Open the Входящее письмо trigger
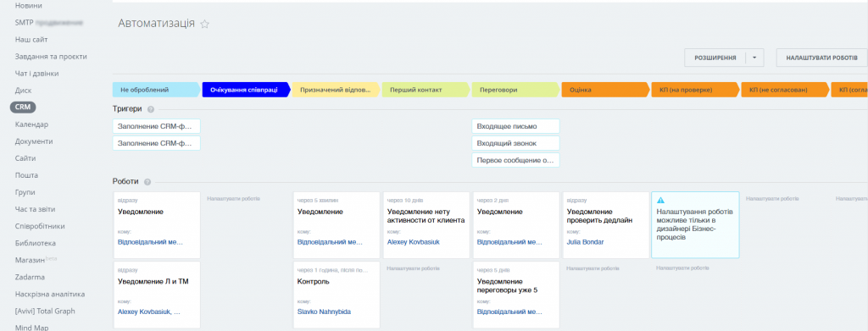The image size is (868, 331). click(515, 126)
